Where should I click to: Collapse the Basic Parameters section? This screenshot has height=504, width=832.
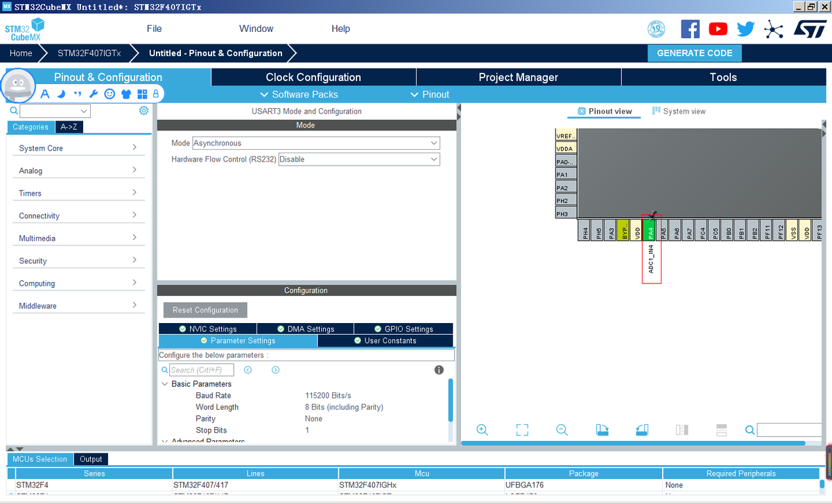(164, 384)
